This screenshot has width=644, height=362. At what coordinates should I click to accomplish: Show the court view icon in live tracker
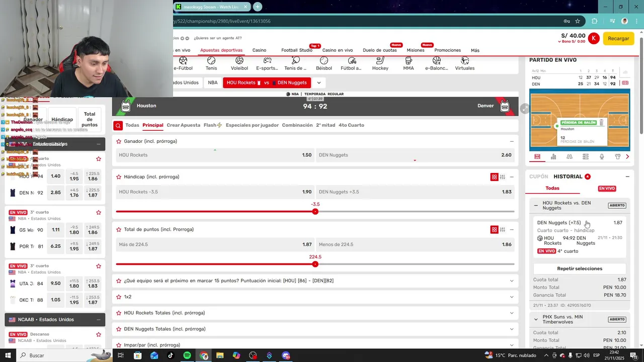coord(537,157)
